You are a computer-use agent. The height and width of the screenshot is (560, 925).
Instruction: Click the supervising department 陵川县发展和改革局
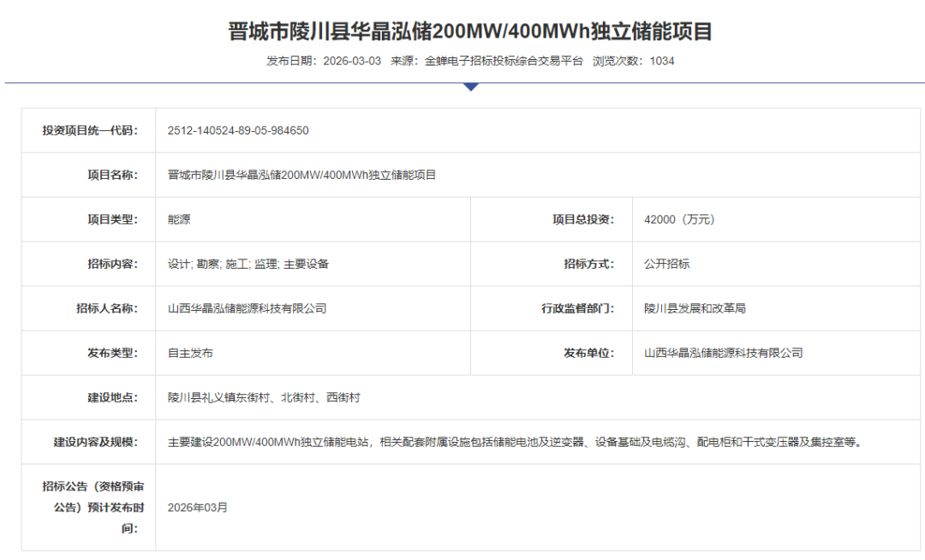(x=695, y=309)
